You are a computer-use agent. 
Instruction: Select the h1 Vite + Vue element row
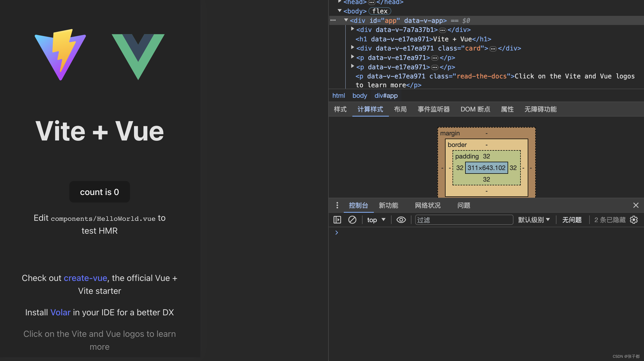(423, 39)
